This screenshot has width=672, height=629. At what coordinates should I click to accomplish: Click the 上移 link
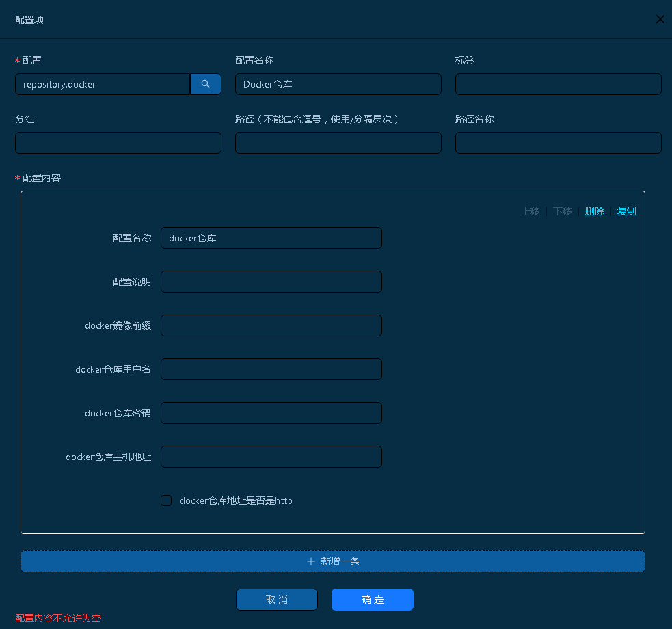[x=530, y=211]
